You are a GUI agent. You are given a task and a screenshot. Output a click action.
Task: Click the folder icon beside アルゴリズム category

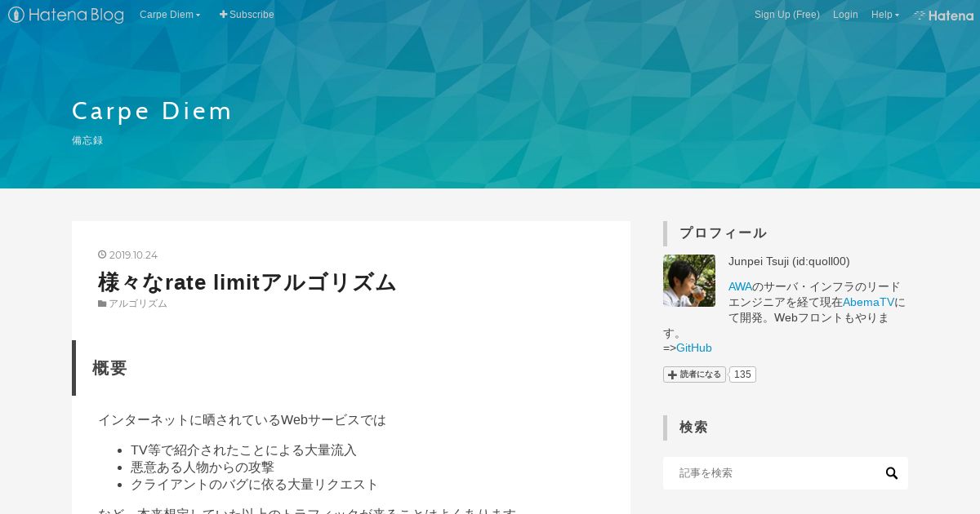[102, 304]
